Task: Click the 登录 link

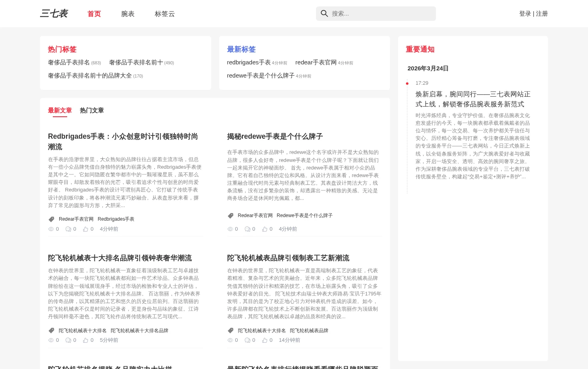Action: pyautogui.click(x=525, y=14)
